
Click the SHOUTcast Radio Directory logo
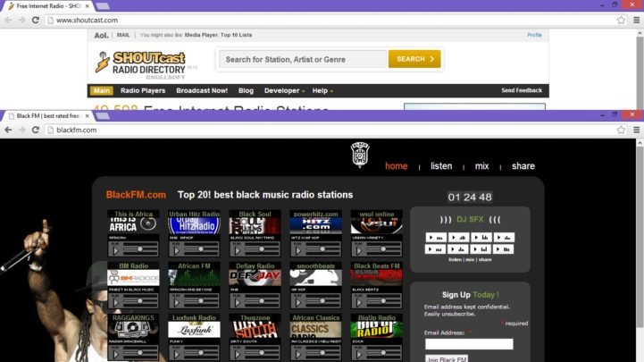(x=140, y=64)
